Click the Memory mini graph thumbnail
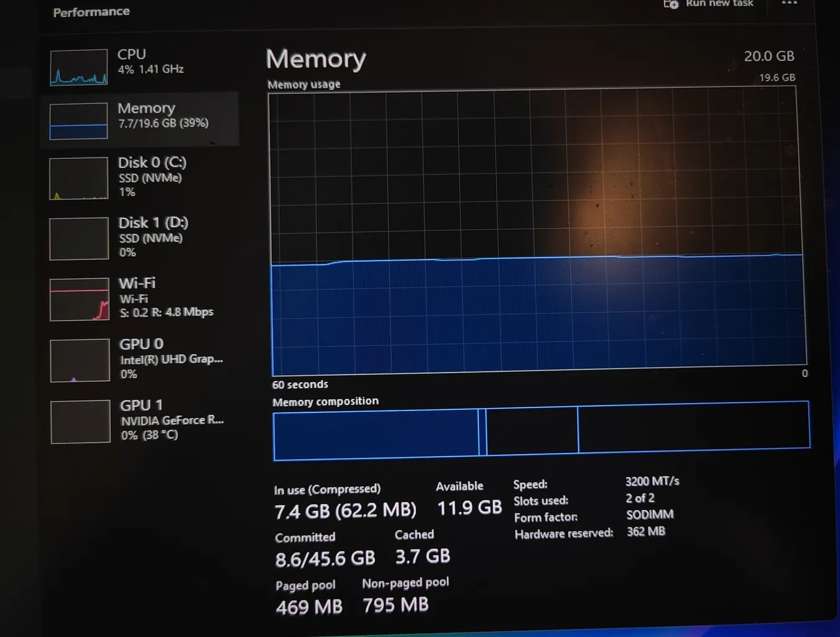The height and width of the screenshot is (637, 840). point(78,121)
